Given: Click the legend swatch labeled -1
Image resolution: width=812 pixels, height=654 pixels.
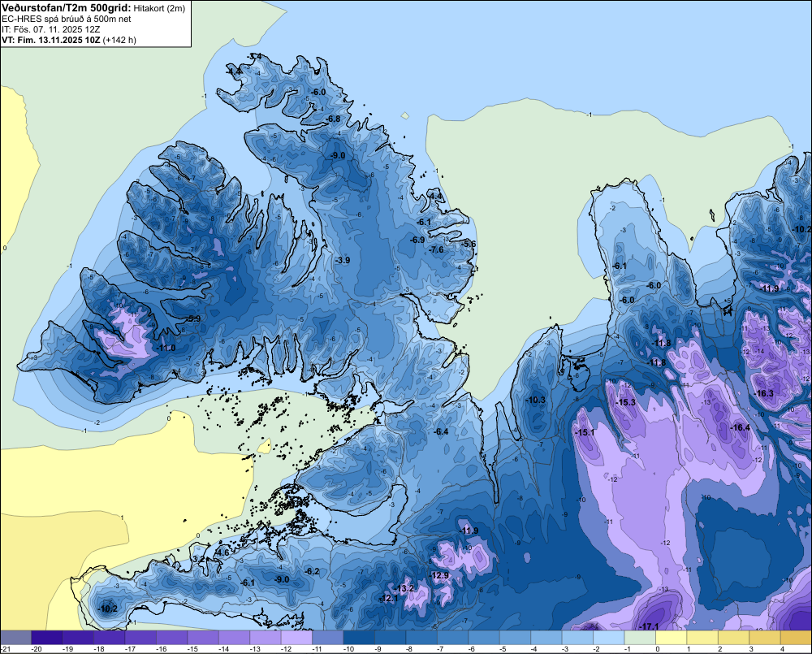Looking at the screenshot, I should tap(640, 637).
